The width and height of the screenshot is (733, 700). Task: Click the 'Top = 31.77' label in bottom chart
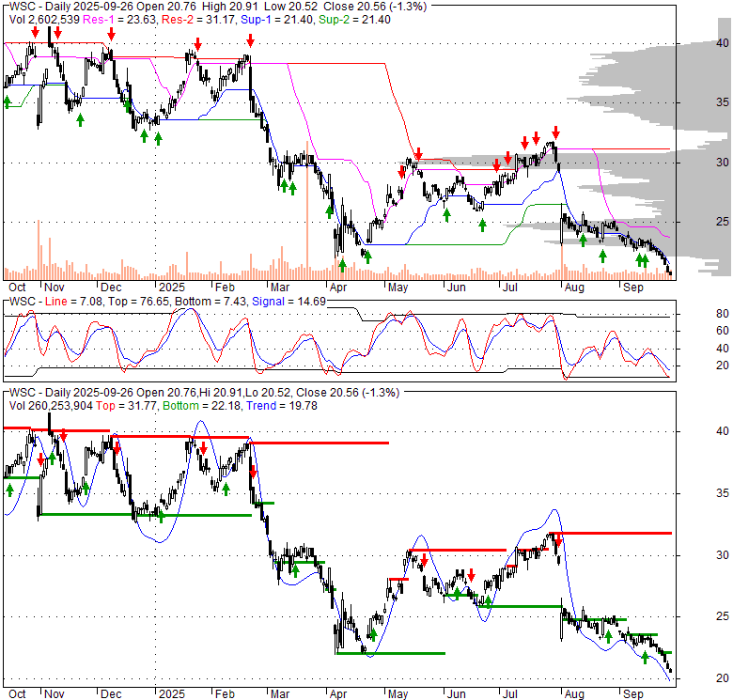(x=126, y=406)
